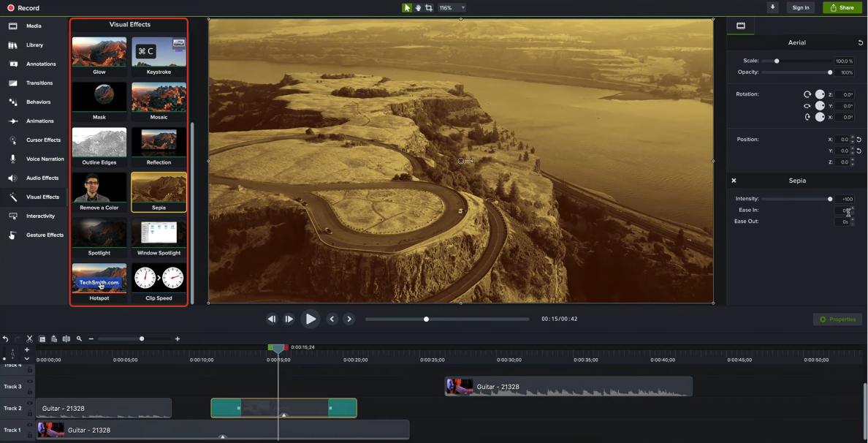Remove the Sepia effect with X
The height and width of the screenshot is (443, 868).
(734, 181)
